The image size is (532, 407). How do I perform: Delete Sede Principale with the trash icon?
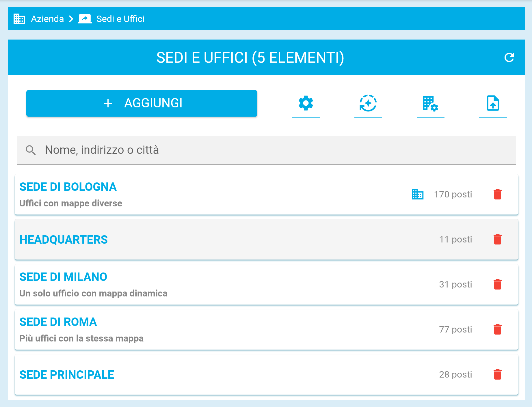coord(497,374)
